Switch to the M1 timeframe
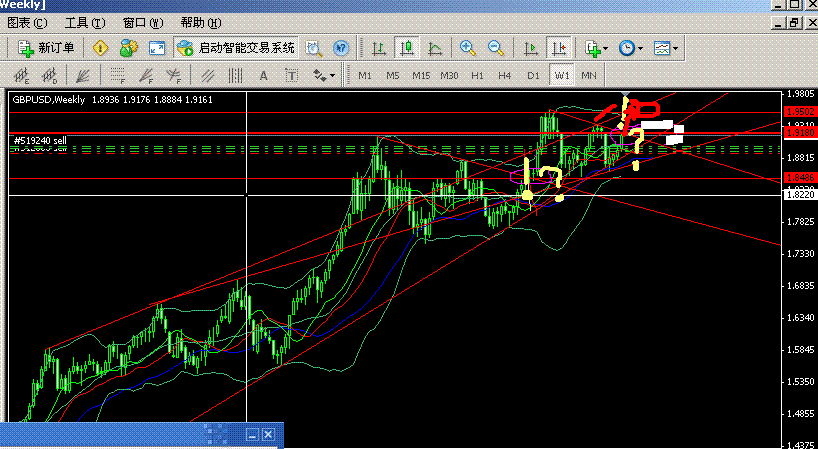This screenshot has width=818, height=449. (x=365, y=76)
